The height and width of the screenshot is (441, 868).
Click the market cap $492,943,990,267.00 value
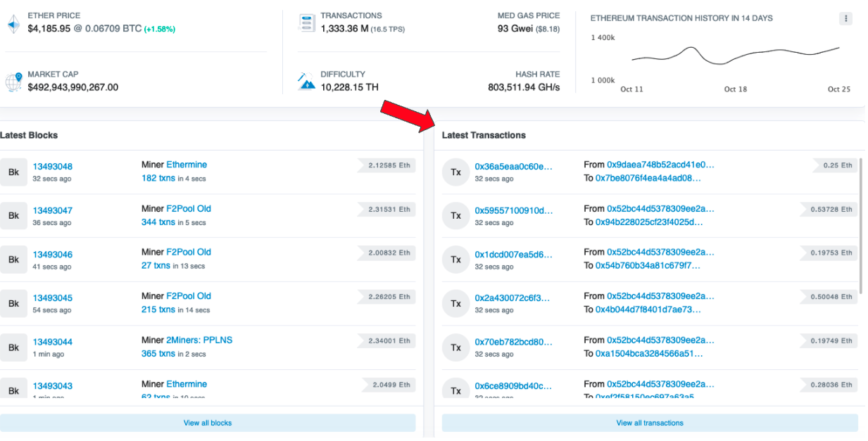click(x=73, y=87)
